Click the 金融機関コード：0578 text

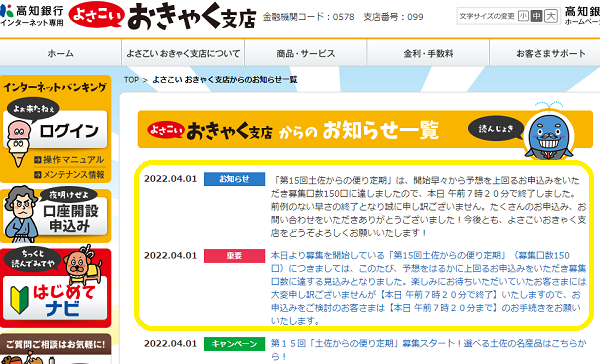pyautogui.click(x=308, y=17)
